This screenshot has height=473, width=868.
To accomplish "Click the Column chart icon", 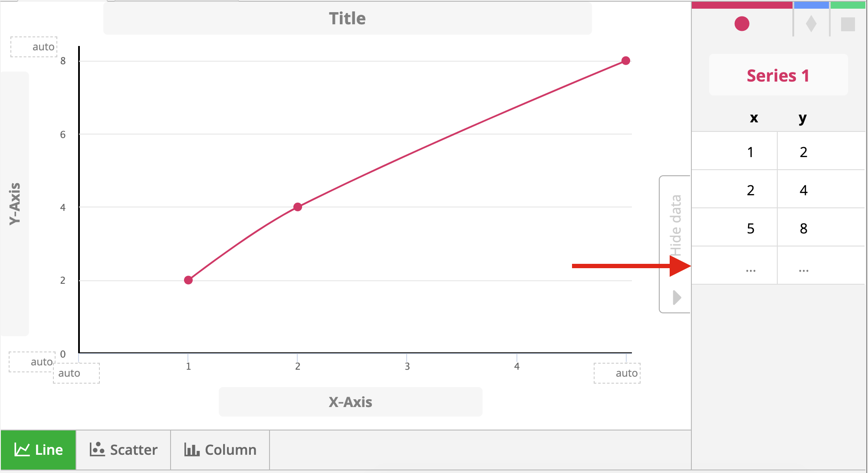I will click(x=192, y=450).
